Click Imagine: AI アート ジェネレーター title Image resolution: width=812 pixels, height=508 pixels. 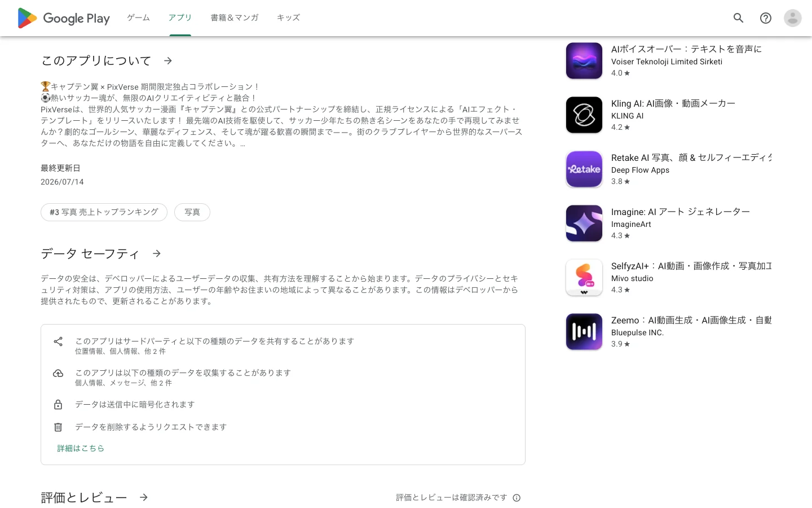point(681,212)
